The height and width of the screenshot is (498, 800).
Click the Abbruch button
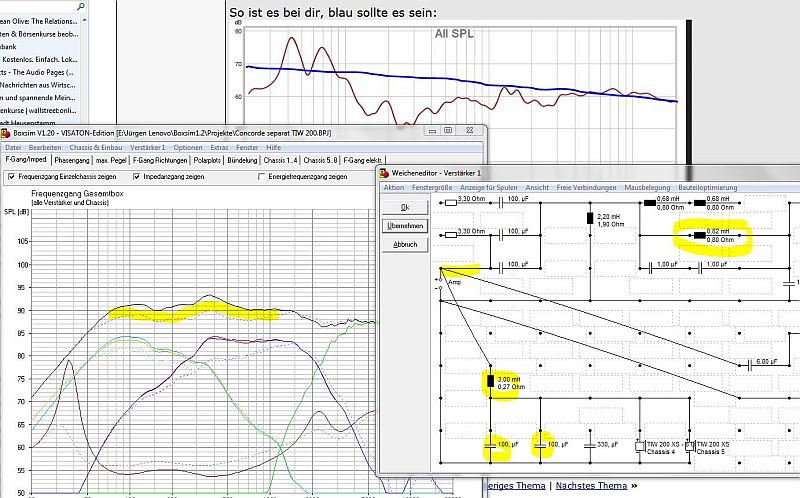click(x=406, y=244)
